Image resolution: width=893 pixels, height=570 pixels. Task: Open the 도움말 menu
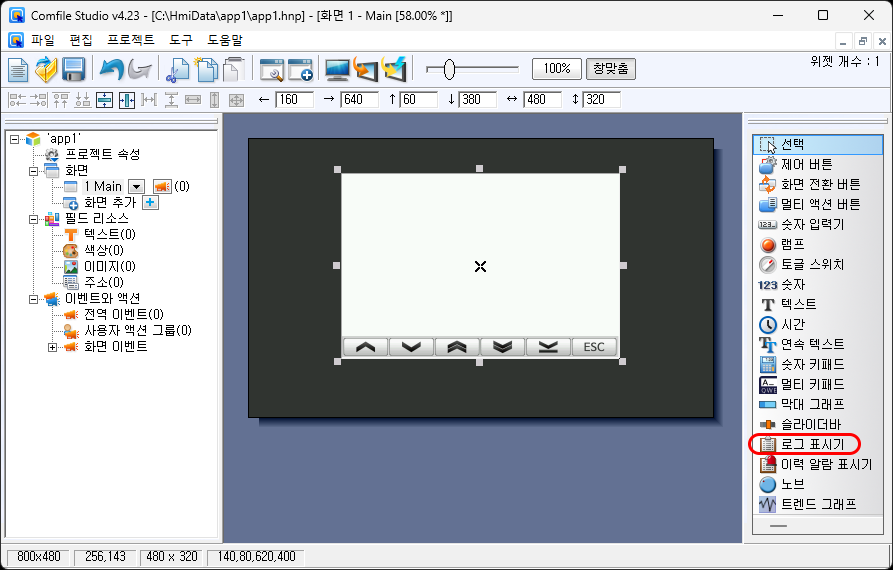coord(224,40)
